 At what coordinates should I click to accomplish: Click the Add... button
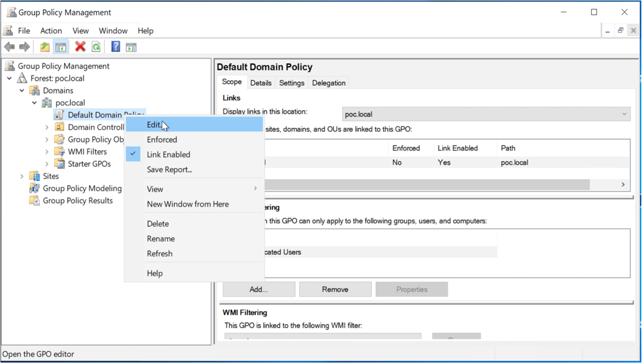pos(259,289)
